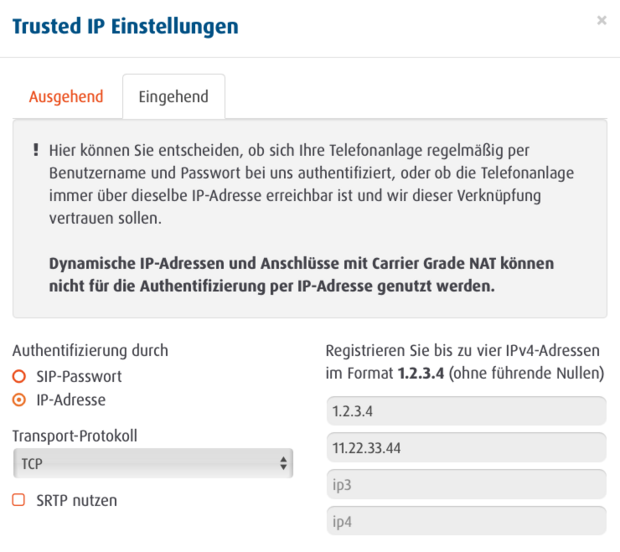Switch to the Ausgehend tab

[x=66, y=97]
